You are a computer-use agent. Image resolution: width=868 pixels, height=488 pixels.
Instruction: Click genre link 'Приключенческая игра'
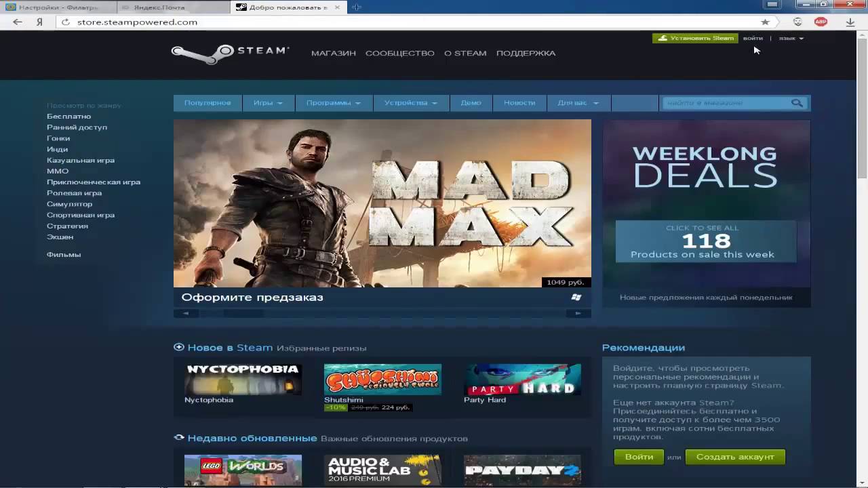[x=94, y=182]
